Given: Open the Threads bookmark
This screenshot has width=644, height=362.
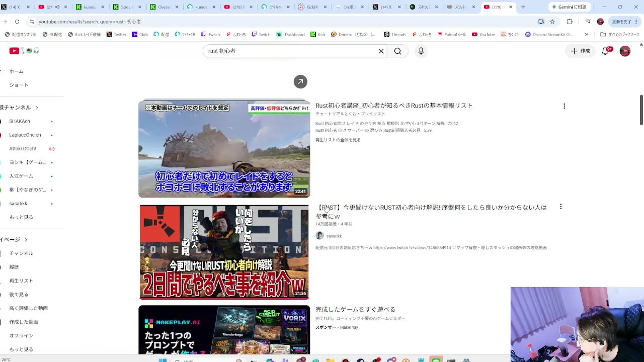Looking at the screenshot, I should click(395, 35).
